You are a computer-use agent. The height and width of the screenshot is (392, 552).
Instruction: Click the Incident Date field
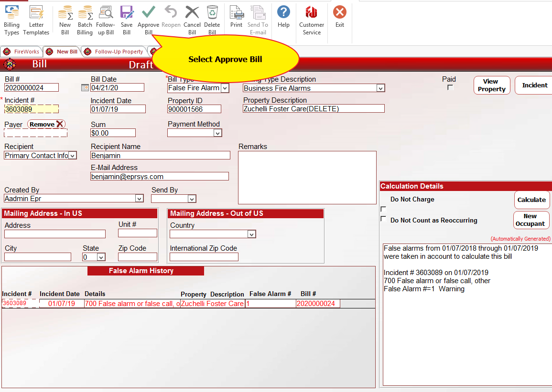pyautogui.click(x=118, y=109)
